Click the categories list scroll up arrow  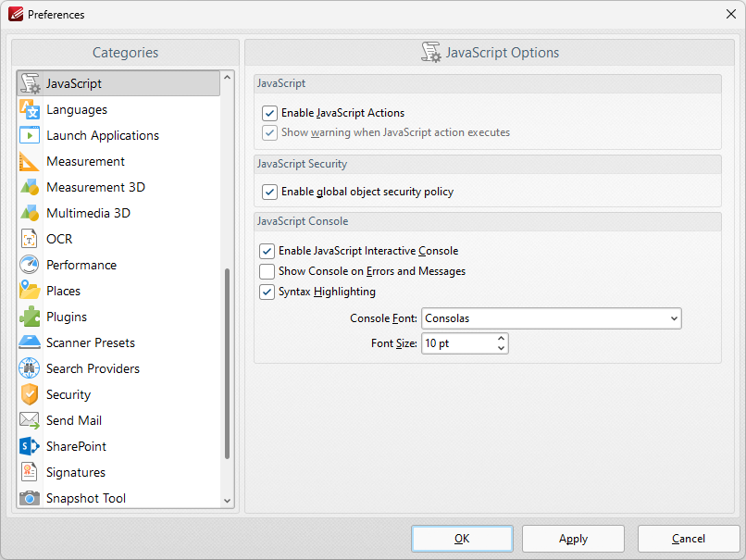coord(228,77)
